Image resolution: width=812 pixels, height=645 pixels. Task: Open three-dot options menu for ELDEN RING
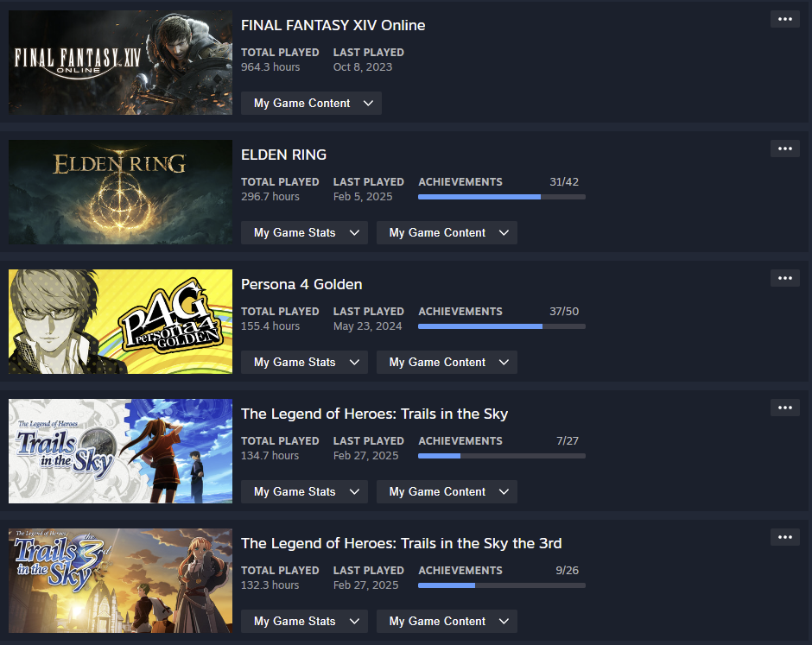pos(785,149)
